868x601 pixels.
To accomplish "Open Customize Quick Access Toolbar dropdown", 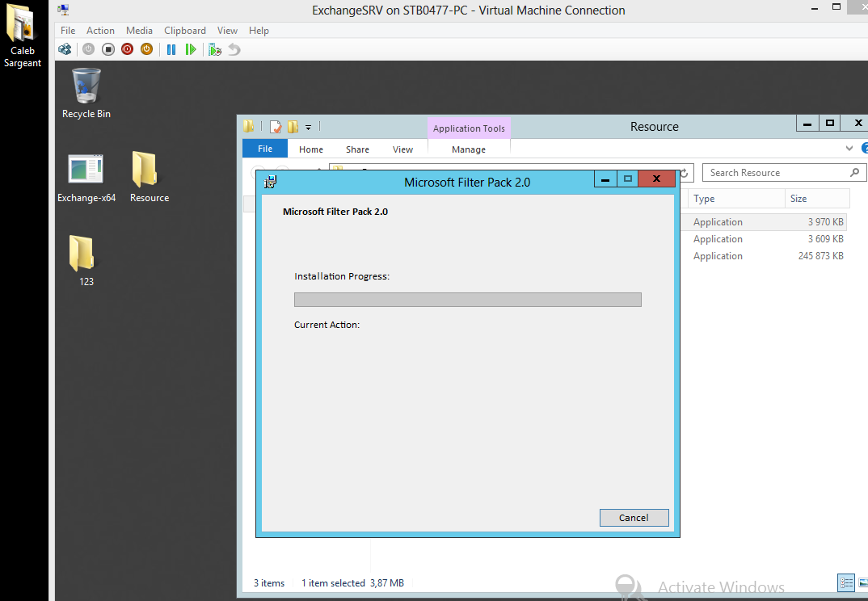I will pyautogui.click(x=309, y=128).
